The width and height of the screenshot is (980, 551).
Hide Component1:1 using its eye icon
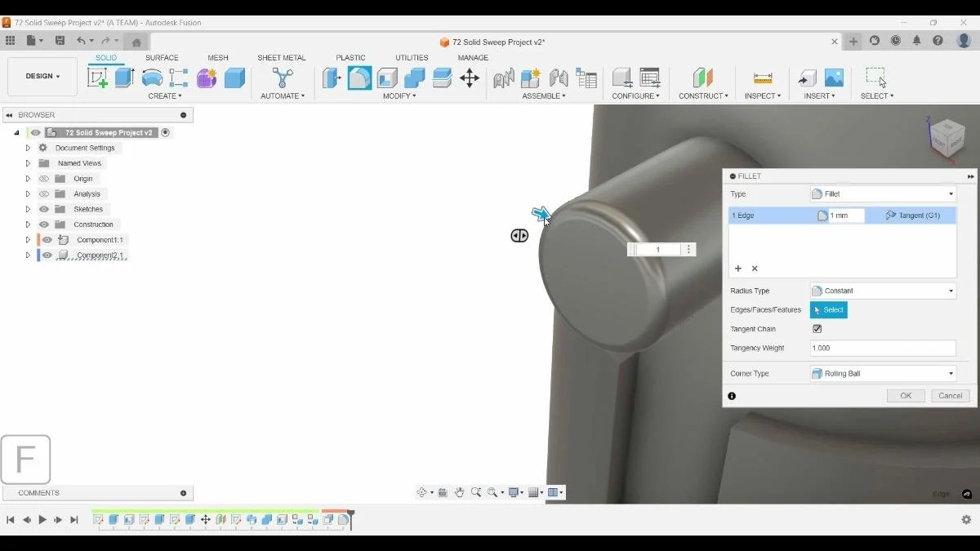click(x=47, y=240)
